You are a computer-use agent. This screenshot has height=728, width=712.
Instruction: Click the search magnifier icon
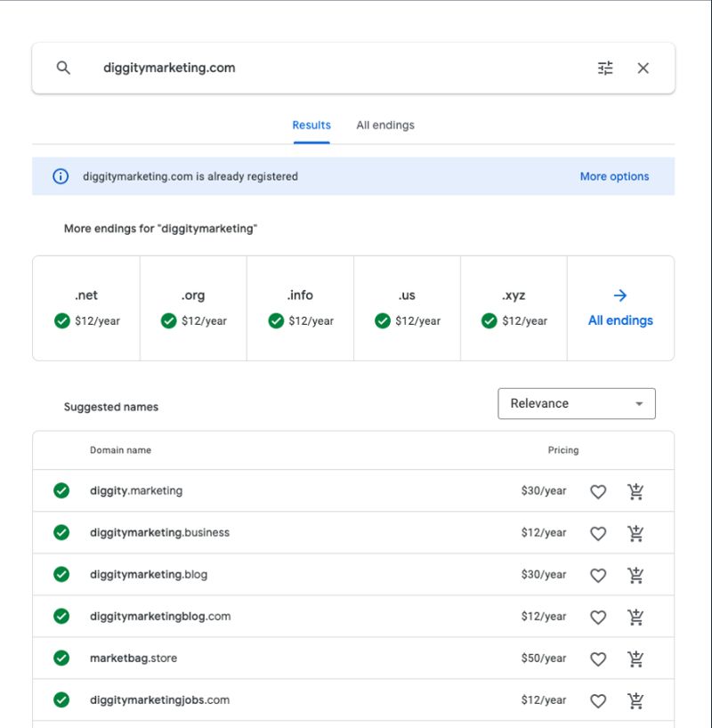tap(63, 68)
